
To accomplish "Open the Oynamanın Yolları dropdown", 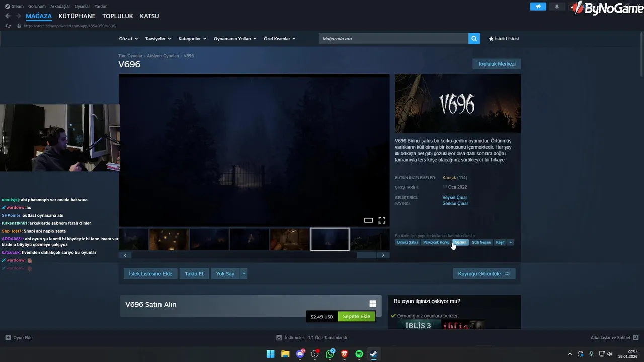I will tap(235, 39).
